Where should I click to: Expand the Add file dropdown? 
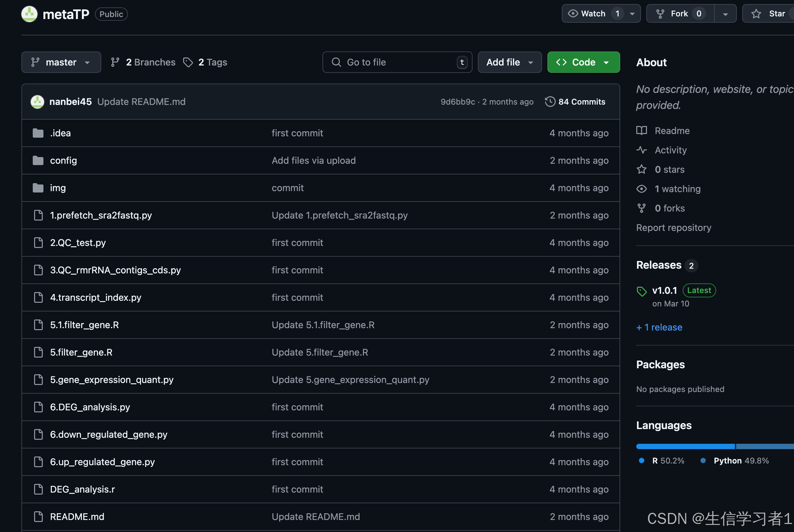pos(509,62)
